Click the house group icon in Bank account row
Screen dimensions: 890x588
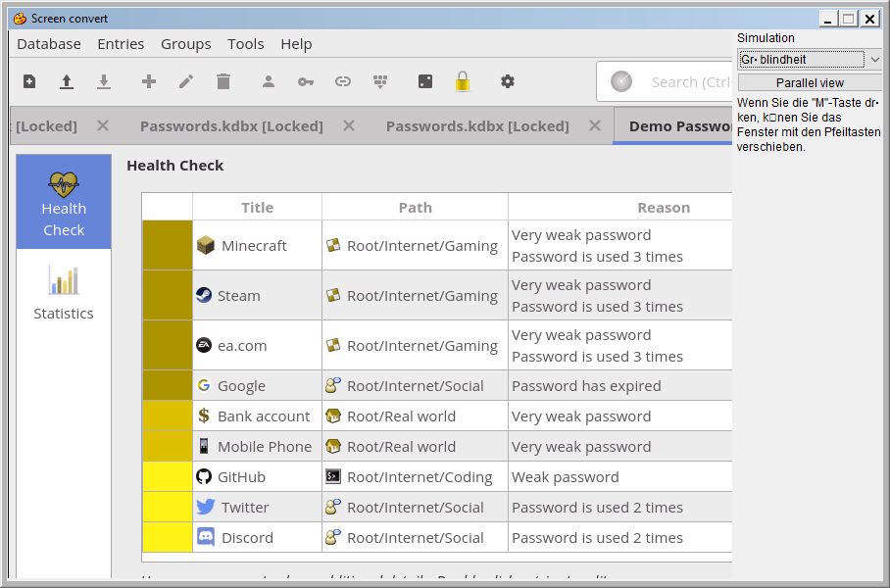(333, 416)
